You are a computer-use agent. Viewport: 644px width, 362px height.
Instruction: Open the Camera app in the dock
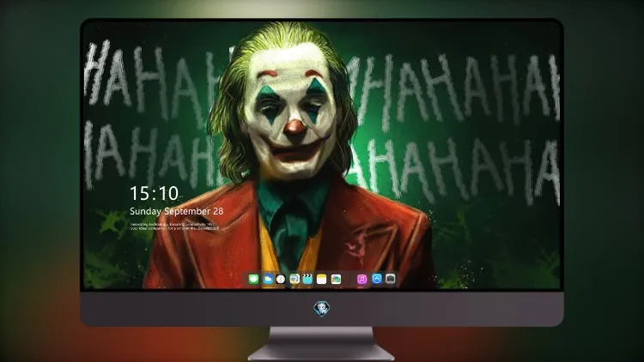pyautogui.click(x=391, y=279)
